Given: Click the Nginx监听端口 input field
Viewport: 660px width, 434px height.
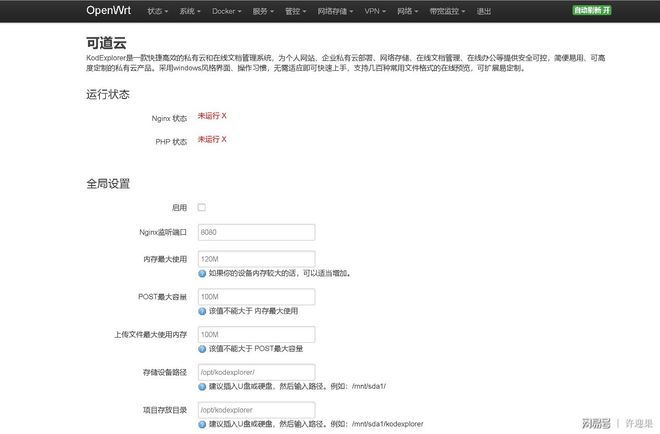Looking at the screenshot, I should point(256,232).
